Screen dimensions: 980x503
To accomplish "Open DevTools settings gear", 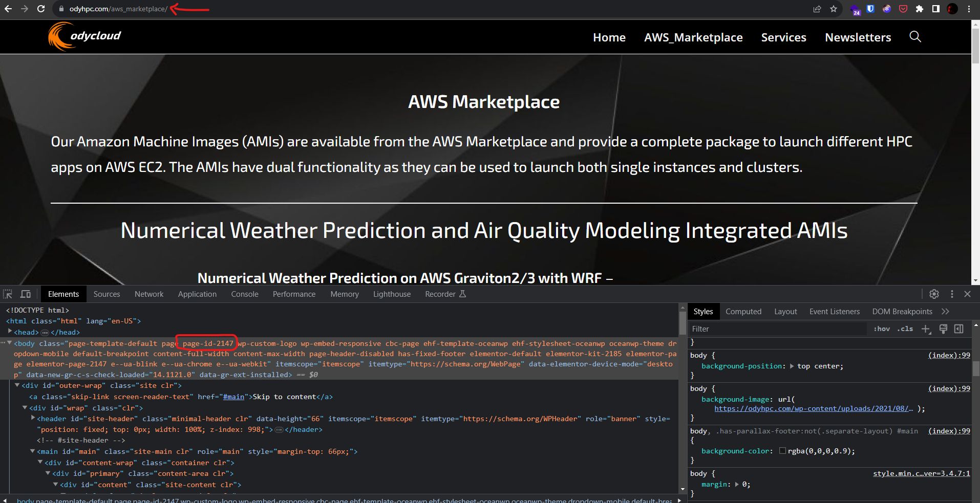I will 934,294.
